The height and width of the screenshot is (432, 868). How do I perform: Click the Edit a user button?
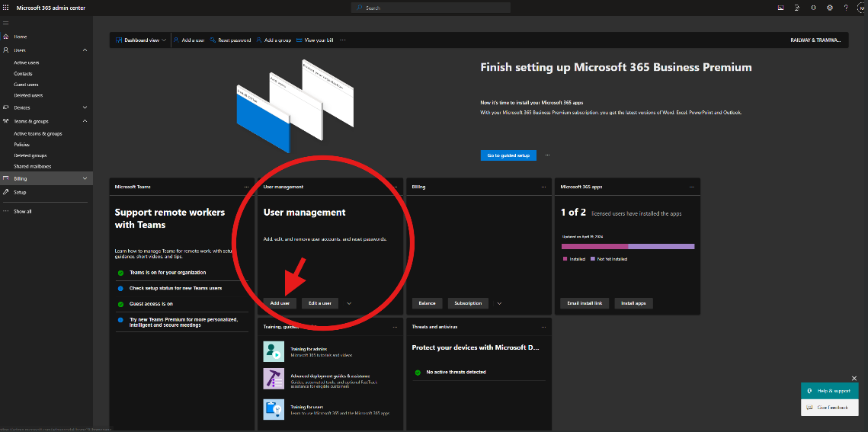pos(320,303)
